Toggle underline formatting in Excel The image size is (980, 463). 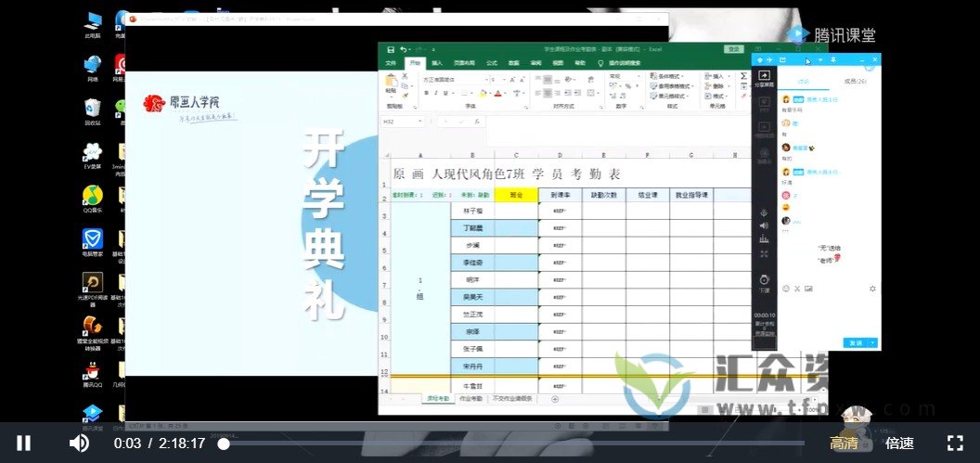[x=445, y=93]
